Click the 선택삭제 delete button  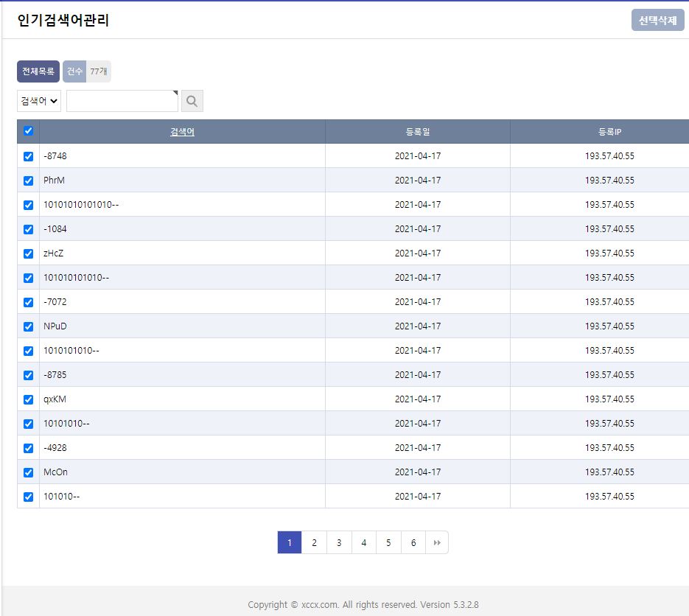coord(657,21)
